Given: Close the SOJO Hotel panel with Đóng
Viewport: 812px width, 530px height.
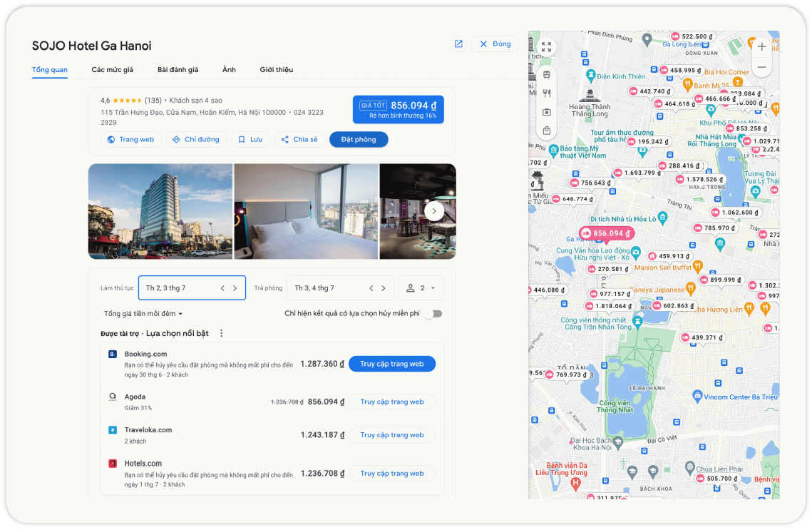Looking at the screenshot, I should pos(495,44).
